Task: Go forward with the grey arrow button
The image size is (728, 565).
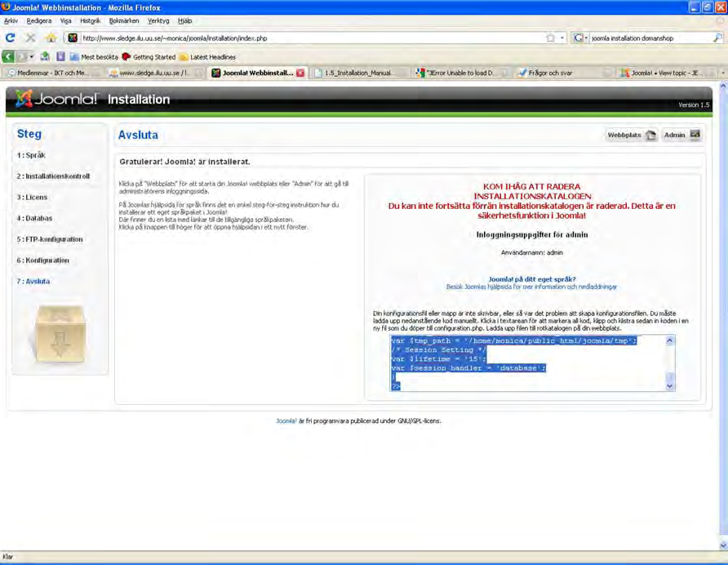Action: tap(21, 56)
